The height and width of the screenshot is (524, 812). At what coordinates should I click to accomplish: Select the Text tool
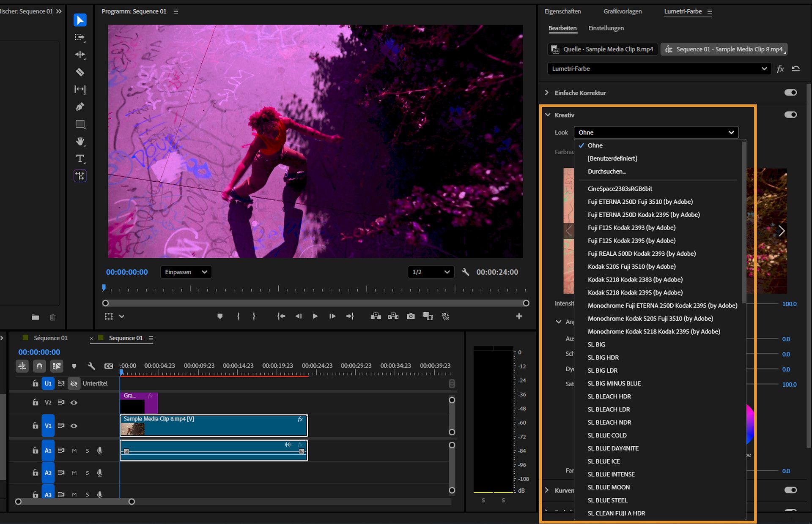80,158
